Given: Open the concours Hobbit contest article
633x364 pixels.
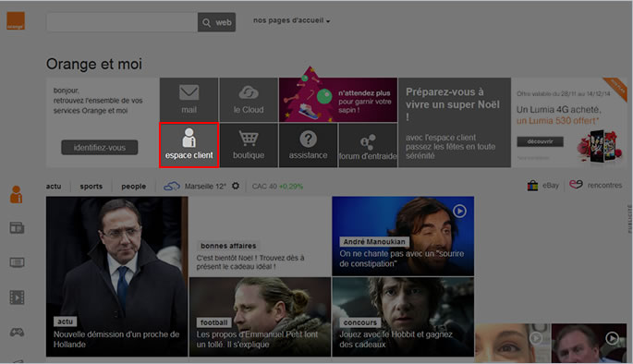Looking at the screenshot, I should [x=403, y=317].
